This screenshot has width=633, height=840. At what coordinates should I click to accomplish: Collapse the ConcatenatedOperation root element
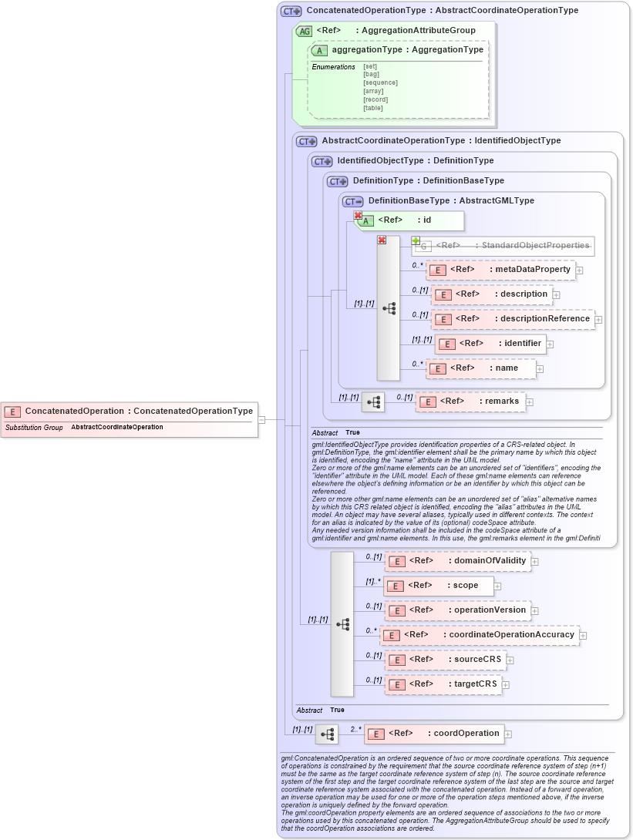click(x=261, y=420)
